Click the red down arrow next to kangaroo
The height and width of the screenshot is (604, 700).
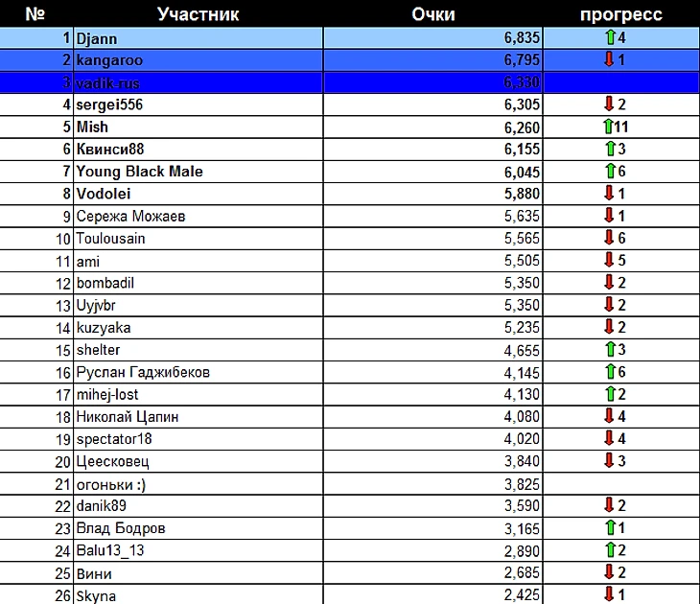point(609,59)
